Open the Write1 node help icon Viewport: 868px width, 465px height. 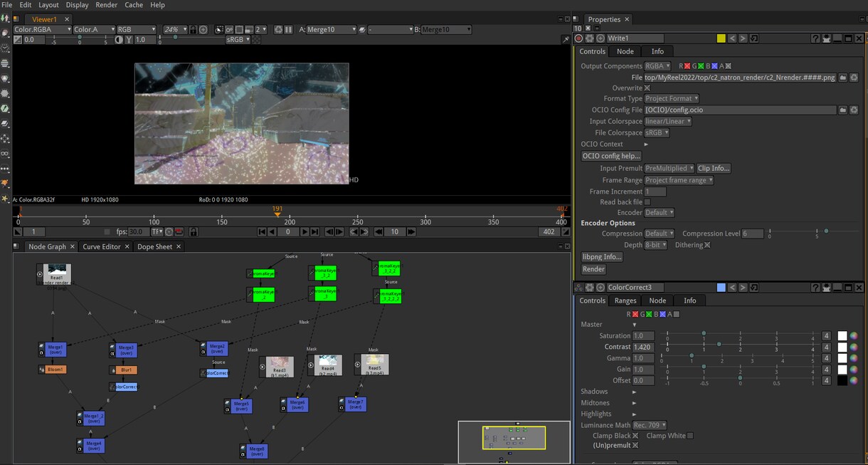pyautogui.click(x=816, y=38)
